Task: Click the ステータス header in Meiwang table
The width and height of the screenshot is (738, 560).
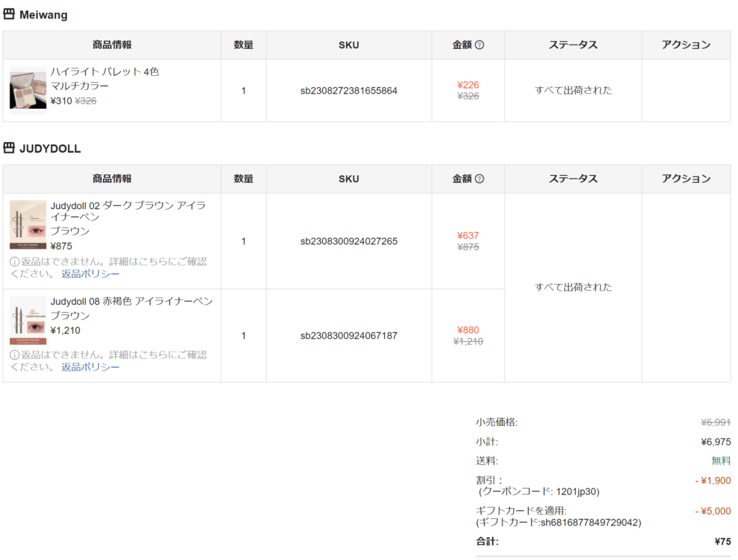Action: [573, 45]
